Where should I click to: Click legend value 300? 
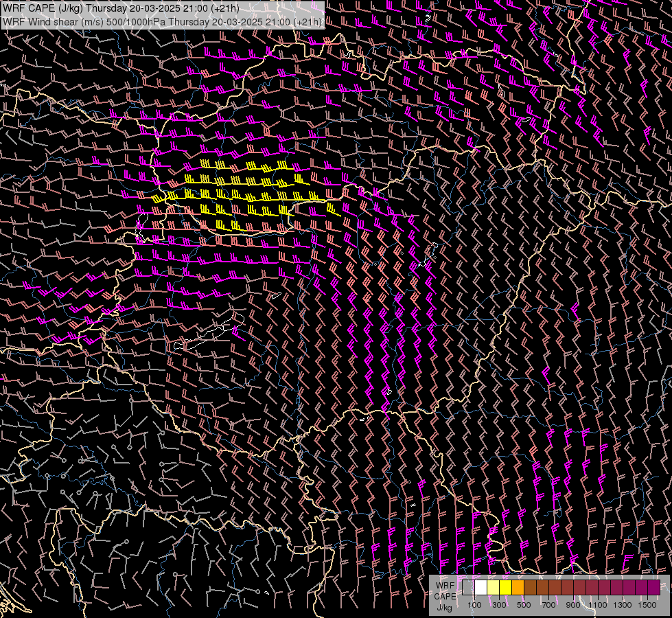pos(499,605)
